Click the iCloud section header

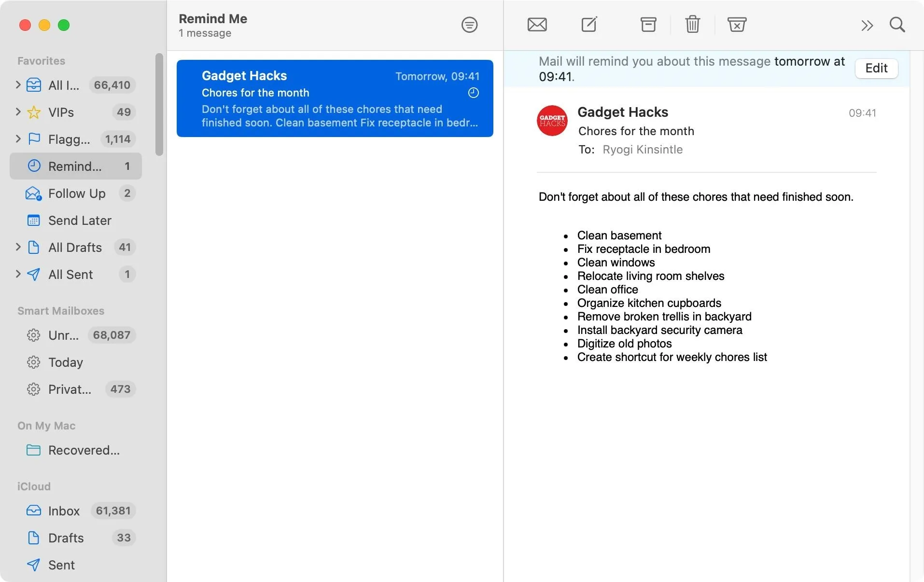34,486
